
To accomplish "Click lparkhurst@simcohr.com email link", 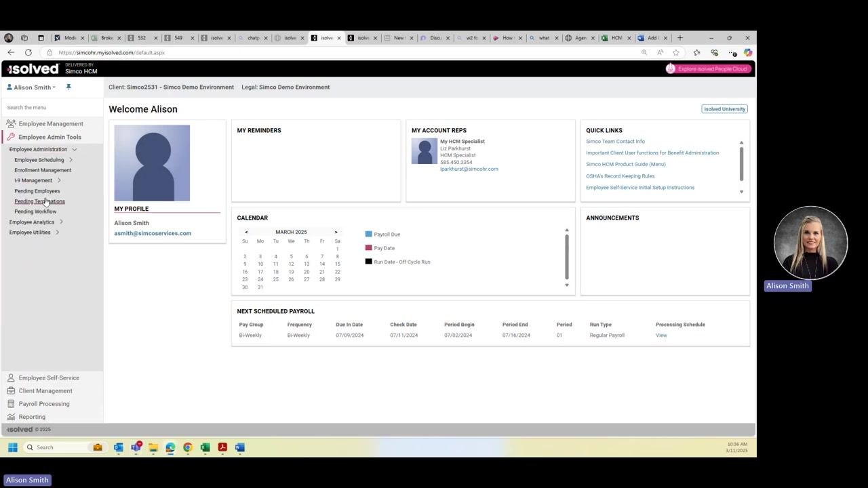I will pyautogui.click(x=469, y=169).
